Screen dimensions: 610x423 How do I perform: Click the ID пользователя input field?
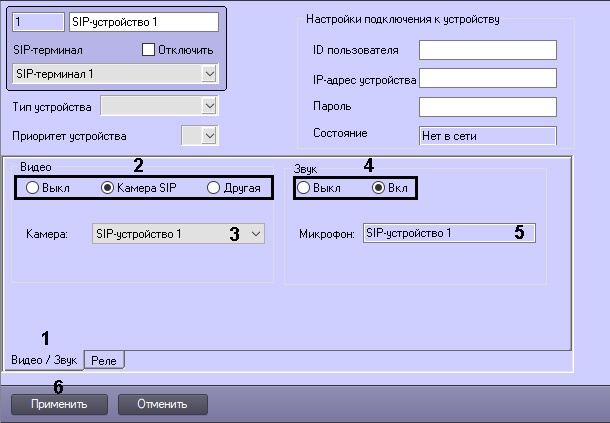pos(486,50)
